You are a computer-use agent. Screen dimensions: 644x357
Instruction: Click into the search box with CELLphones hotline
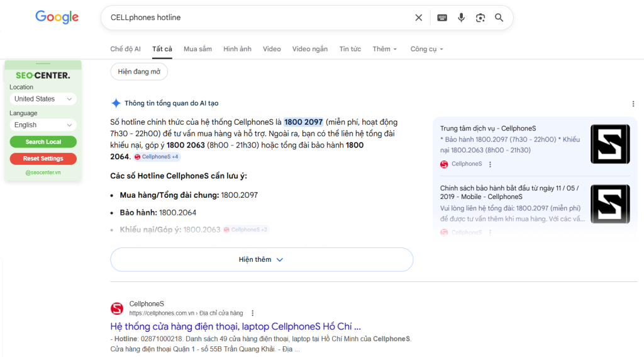(258, 18)
